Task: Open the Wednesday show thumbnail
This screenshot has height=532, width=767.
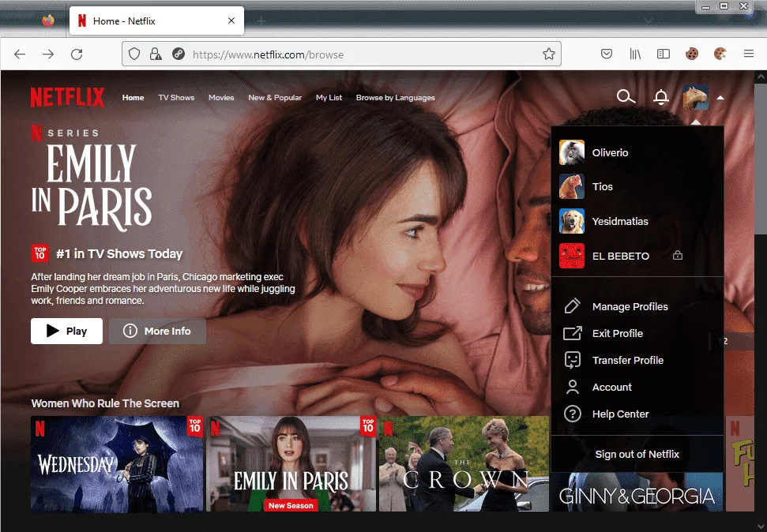Action: point(117,464)
